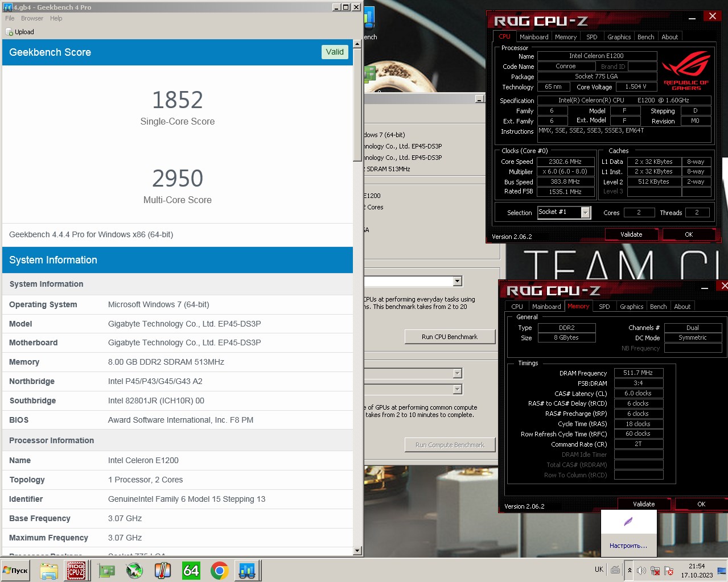Open Graphics tab in lower CPU-Z window
Image resolution: width=728 pixels, height=582 pixels.
click(631, 307)
